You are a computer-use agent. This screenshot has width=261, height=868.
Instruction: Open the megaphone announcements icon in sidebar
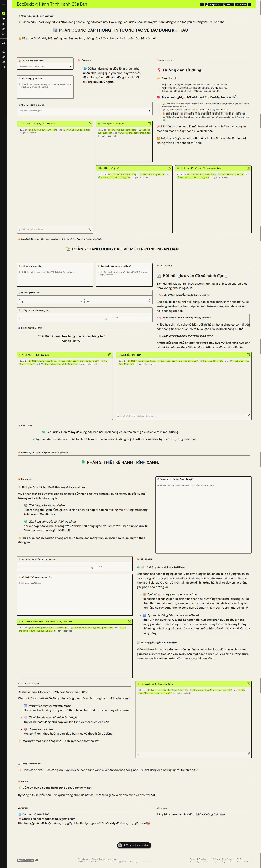(x=3, y=62)
